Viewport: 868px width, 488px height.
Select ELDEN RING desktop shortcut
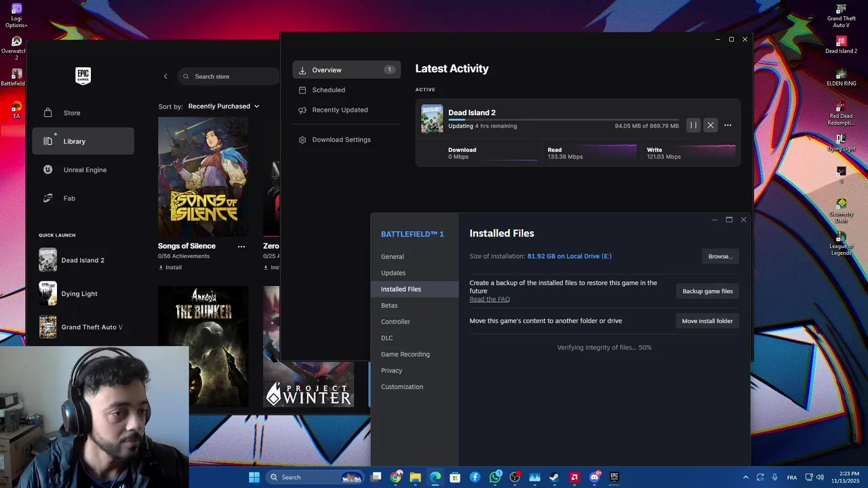click(x=841, y=77)
